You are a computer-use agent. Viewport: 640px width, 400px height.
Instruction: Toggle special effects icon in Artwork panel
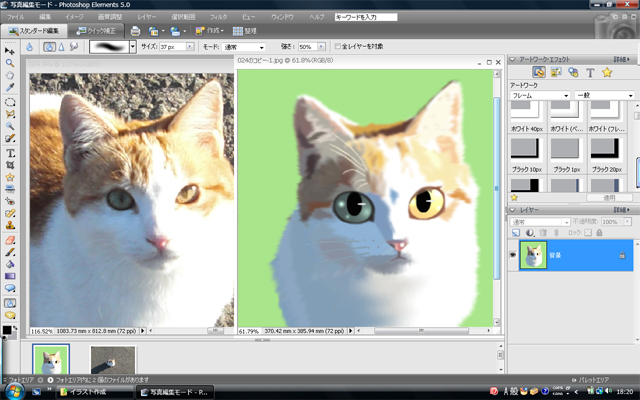[x=573, y=73]
